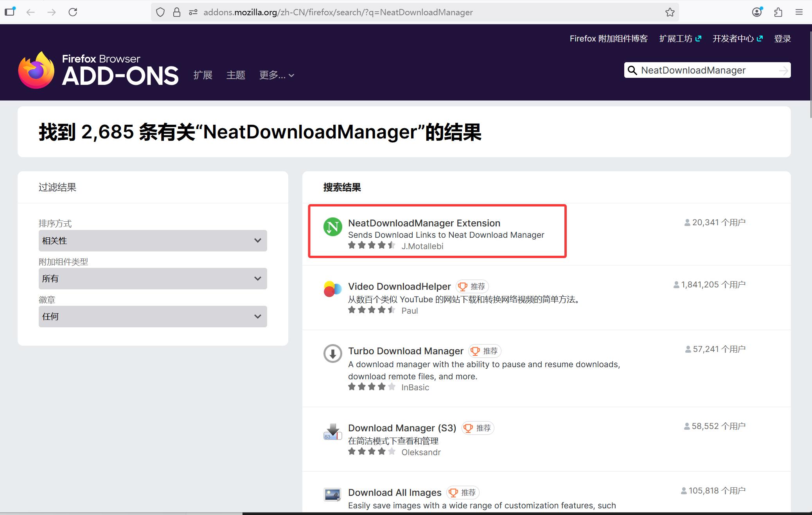Image resolution: width=812 pixels, height=515 pixels.
Task: Click the NeatDownloadManager extension green N icon
Action: click(333, 227)
